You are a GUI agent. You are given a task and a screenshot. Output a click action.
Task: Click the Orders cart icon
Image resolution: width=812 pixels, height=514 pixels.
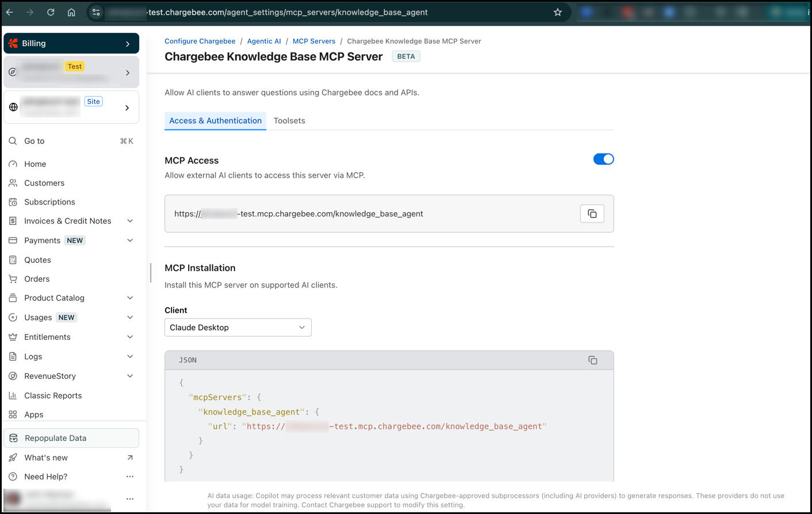13,279
